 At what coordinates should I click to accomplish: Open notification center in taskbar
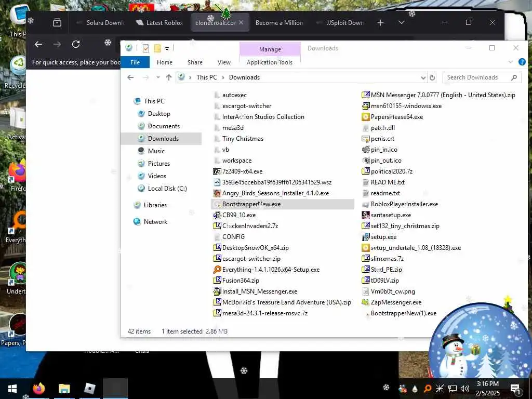coord(515,389)
